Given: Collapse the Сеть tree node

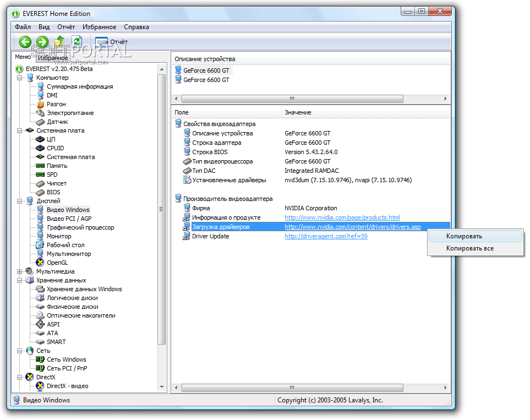Looking at the screenshot, I should (20, 351).
